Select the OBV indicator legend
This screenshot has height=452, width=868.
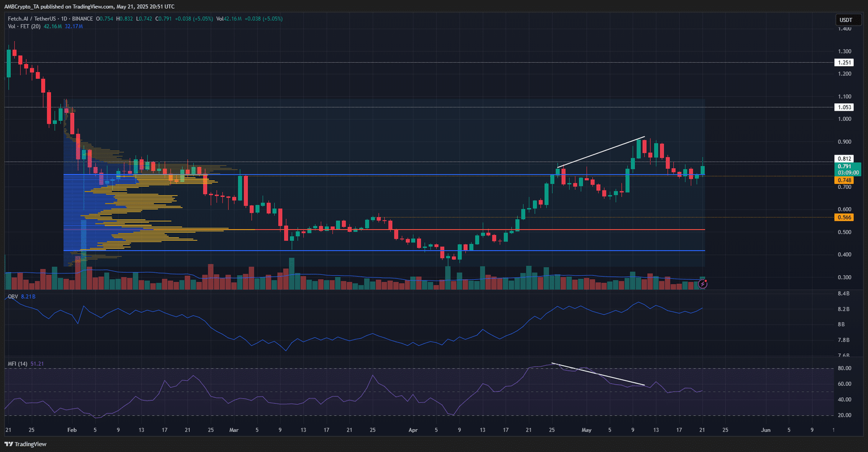click(x=12, y=297)
